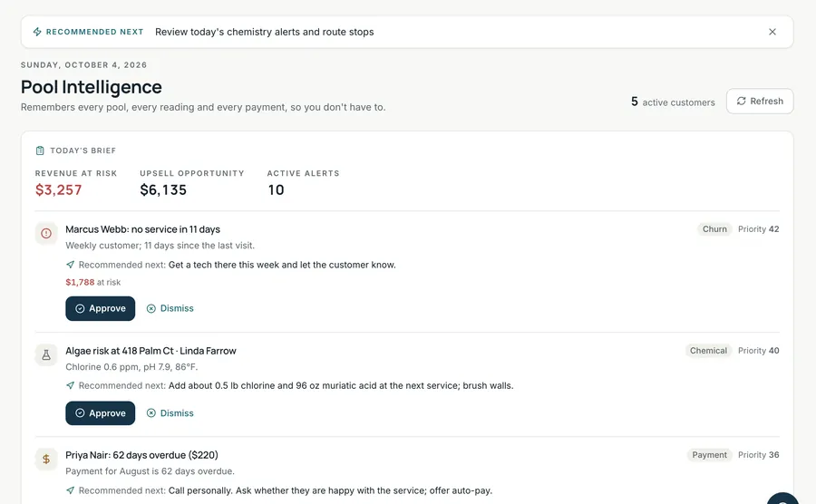Click the lightning bolt Recommended Next icon

click(37, 32)
